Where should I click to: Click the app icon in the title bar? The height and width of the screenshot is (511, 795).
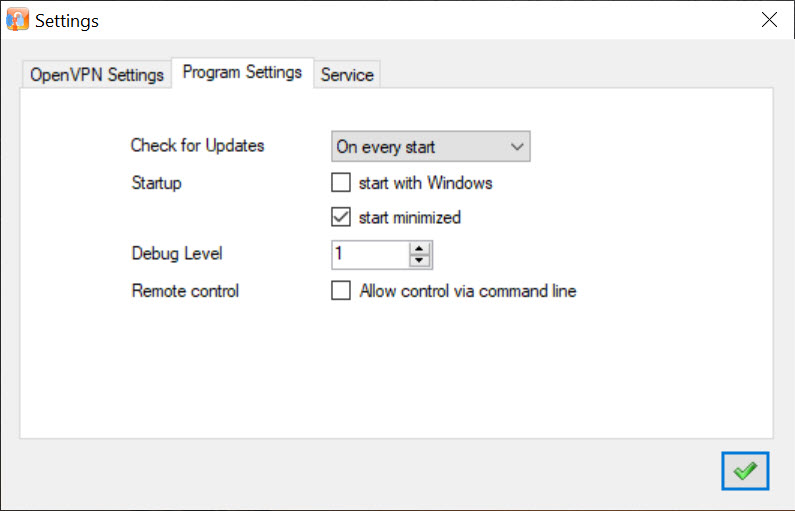click(x=17, y=20)
